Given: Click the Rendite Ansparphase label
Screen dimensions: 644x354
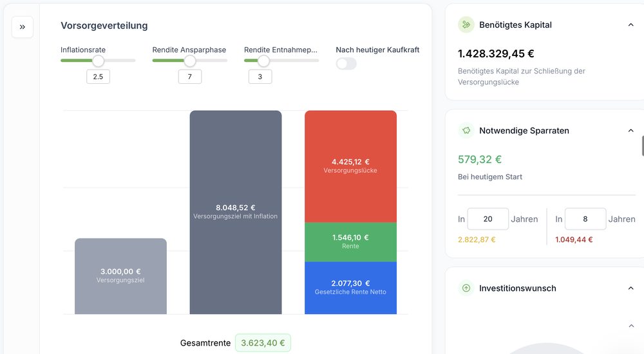Looking at the screenshot, I should click(x=189, y=50).
